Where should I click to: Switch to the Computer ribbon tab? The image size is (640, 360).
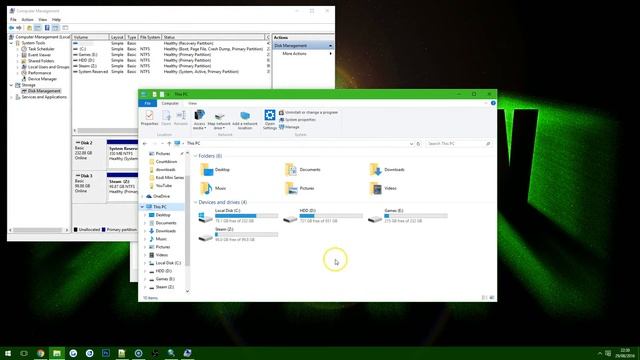click(170, 103)
